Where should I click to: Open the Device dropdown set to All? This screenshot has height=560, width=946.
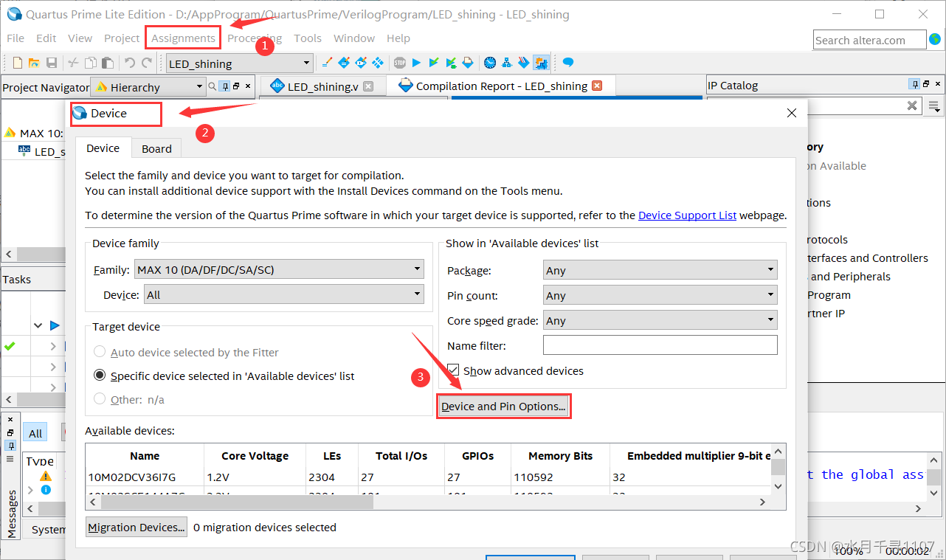point(283,294)
